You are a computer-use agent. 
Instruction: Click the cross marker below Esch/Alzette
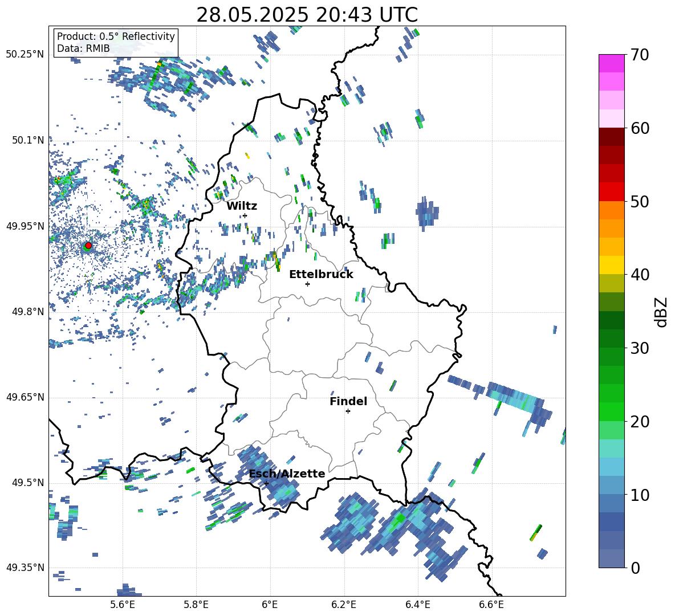click(x=266, y=483)
